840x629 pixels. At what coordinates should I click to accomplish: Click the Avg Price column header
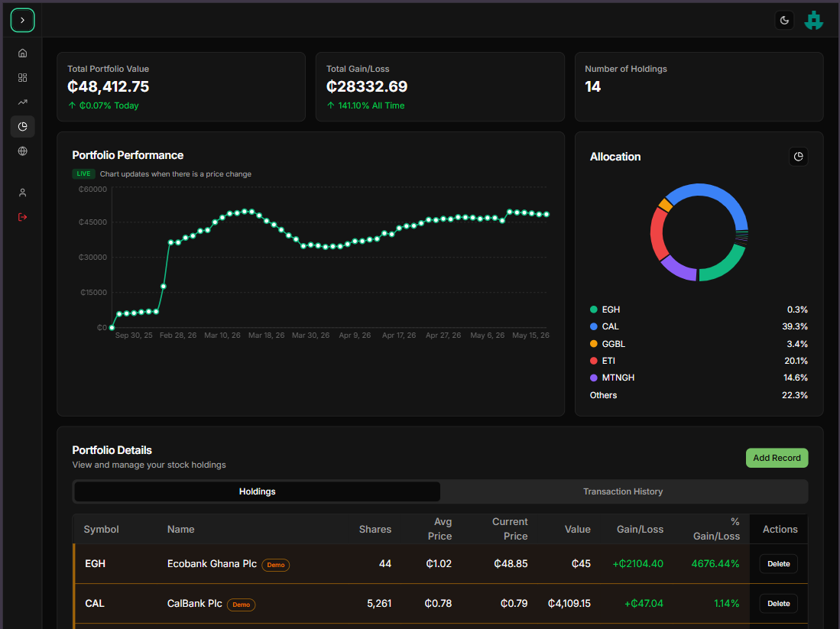click(x=439, y=529)
